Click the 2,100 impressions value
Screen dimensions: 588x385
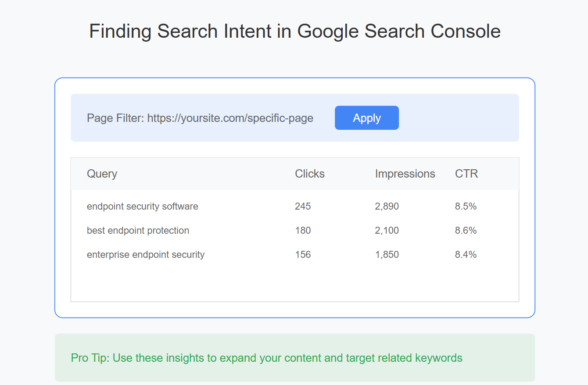coord(387,230)
